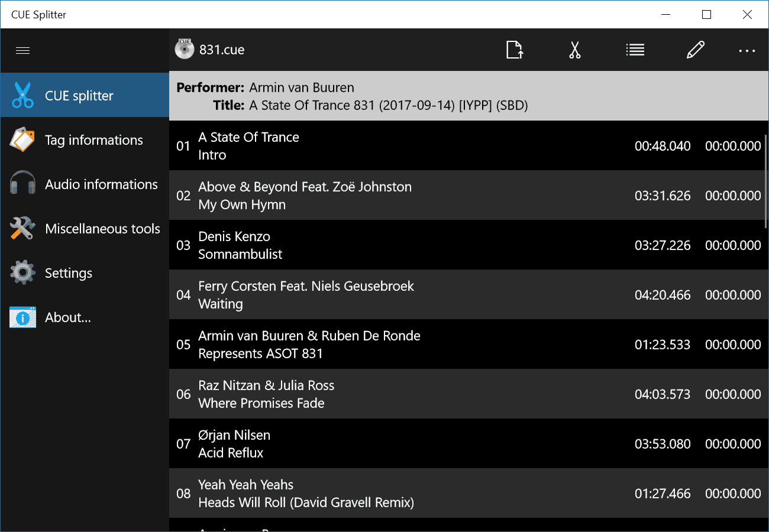The height and width of the screenshot is (532, 769).
Task: Split tracks using the scissors toolbar icon
Action: click(575, 50)
